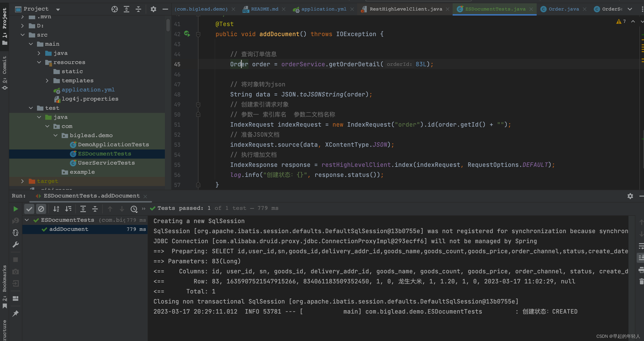Open run configuration wrench icon
The width and height of the screenshot is (644, 341).
coord(16,244)
